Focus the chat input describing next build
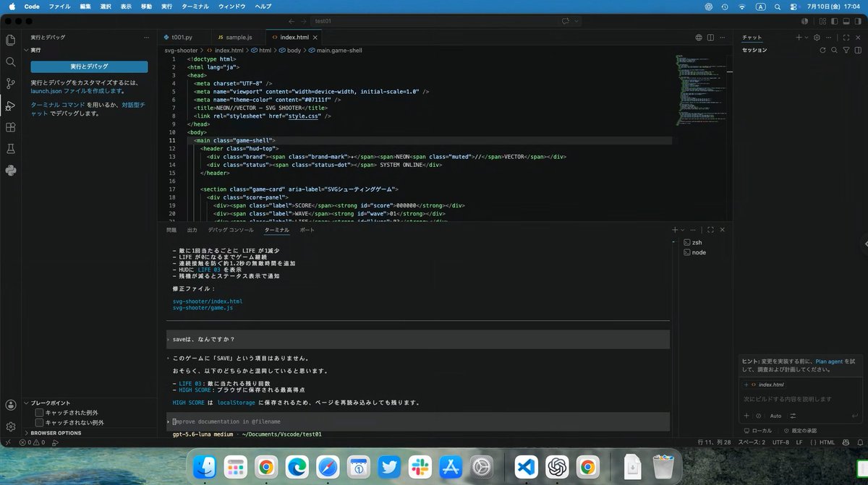Viewport: 868px width, 485px height. (x=801, y=399)
